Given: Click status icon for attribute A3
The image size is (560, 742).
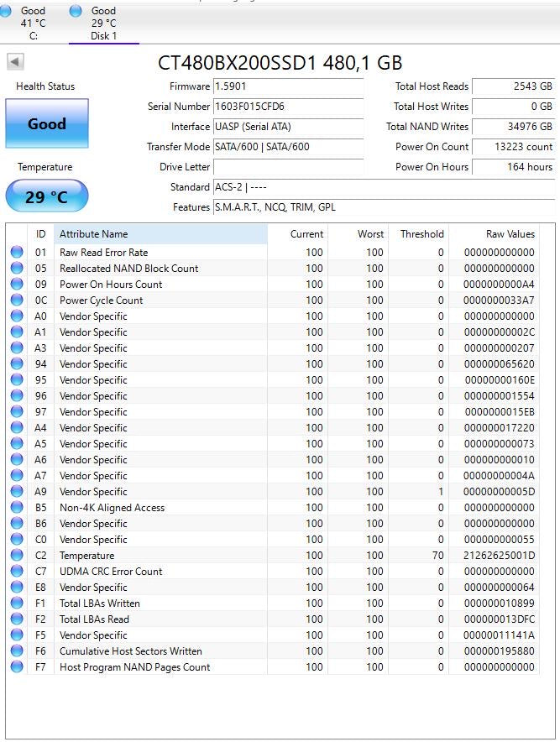Looking at the screenshot, I should pos(17,347).
